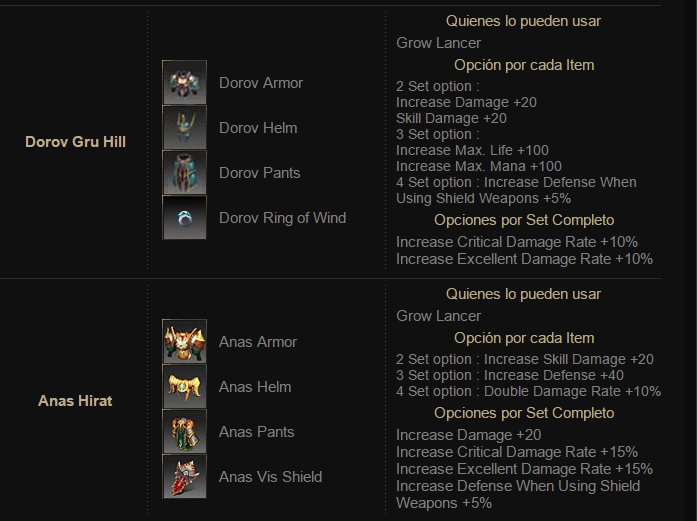Click Grow Lancer in Dorov set row
This screenshot has height=521, width=697.
click(x=438, y=43)
